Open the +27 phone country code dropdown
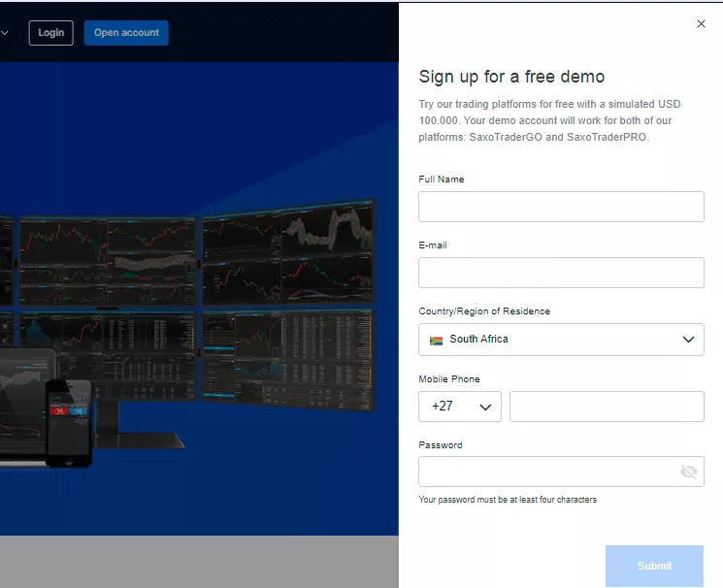723x588 pixels. click(x=460, y=407)
